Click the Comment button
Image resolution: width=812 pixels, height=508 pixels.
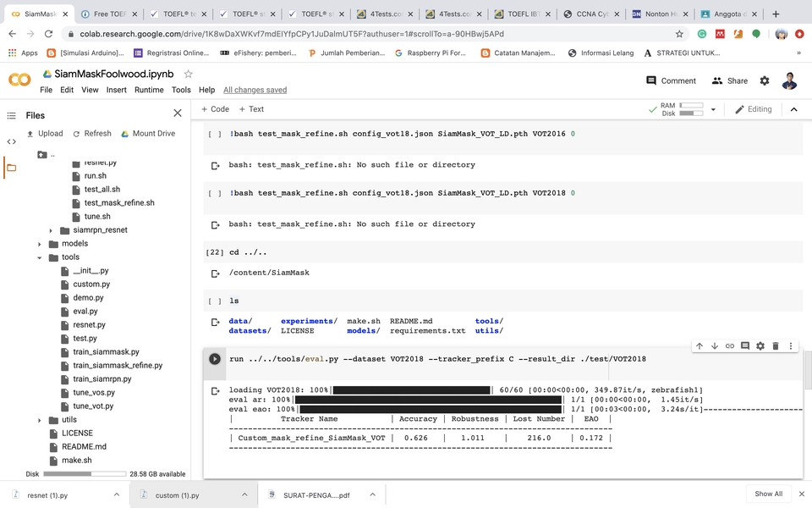pos(671,81)
